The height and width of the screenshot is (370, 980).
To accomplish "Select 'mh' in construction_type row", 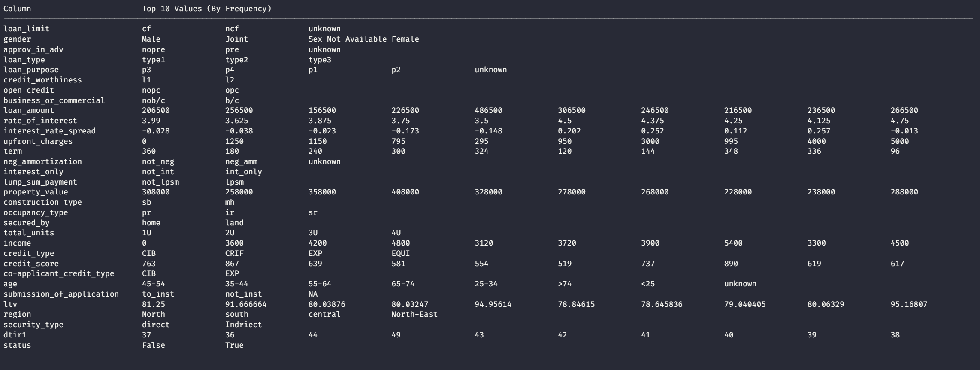I will point(230,202).
